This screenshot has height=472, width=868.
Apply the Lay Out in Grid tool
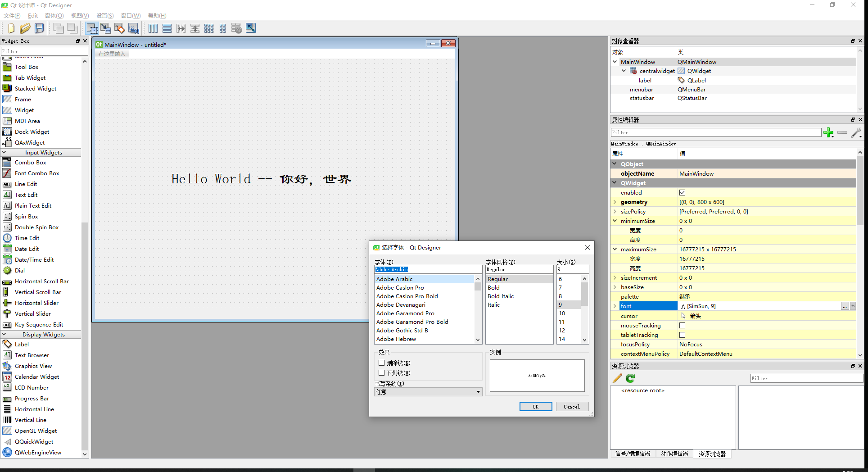coord(209,28)
